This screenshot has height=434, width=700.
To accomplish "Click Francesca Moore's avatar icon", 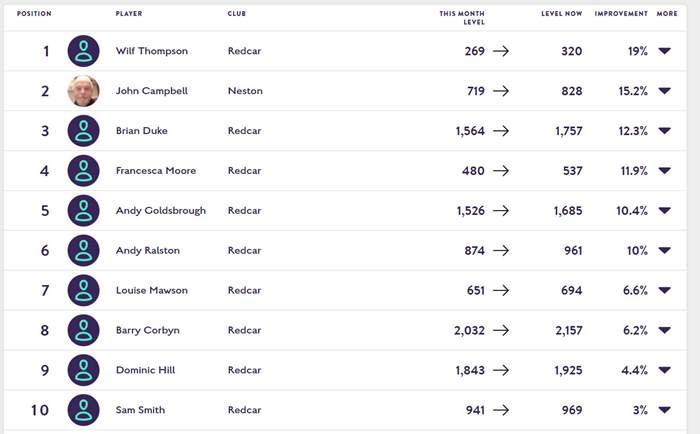I will 83,171.
